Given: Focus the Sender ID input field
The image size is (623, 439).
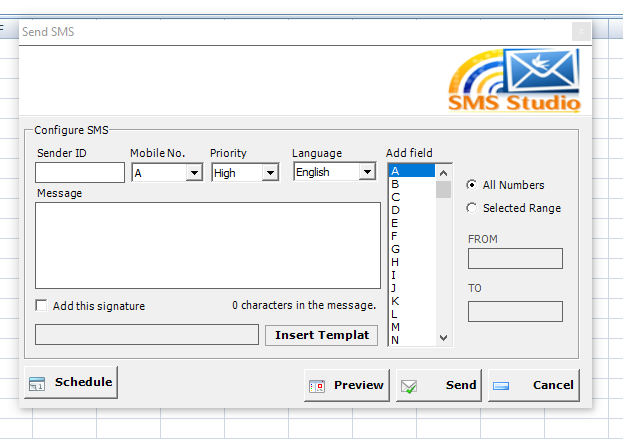Looking at the screenshot, I should (x=80, y=172).
